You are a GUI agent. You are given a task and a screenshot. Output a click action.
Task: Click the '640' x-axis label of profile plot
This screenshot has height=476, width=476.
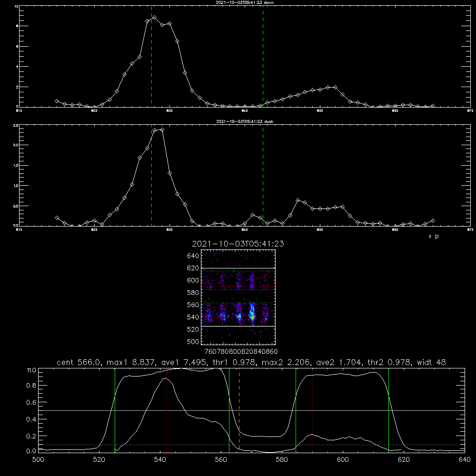(465, 460)
